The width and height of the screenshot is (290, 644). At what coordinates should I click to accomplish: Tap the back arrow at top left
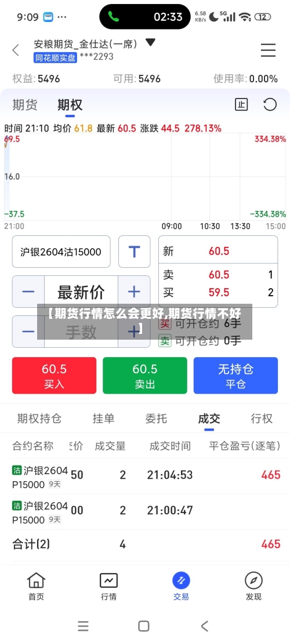tap(16, 50)
